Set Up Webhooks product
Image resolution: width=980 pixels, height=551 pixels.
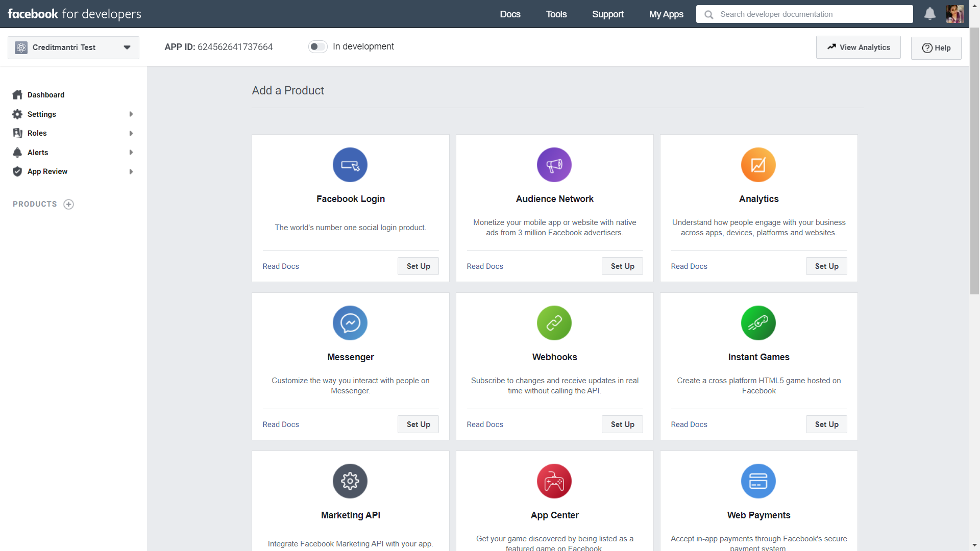click(x=622, y=424)
